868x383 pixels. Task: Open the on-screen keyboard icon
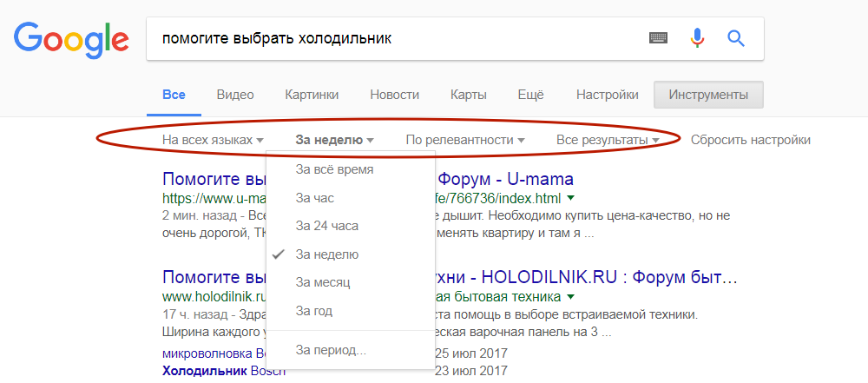click(x=658, y=38)
